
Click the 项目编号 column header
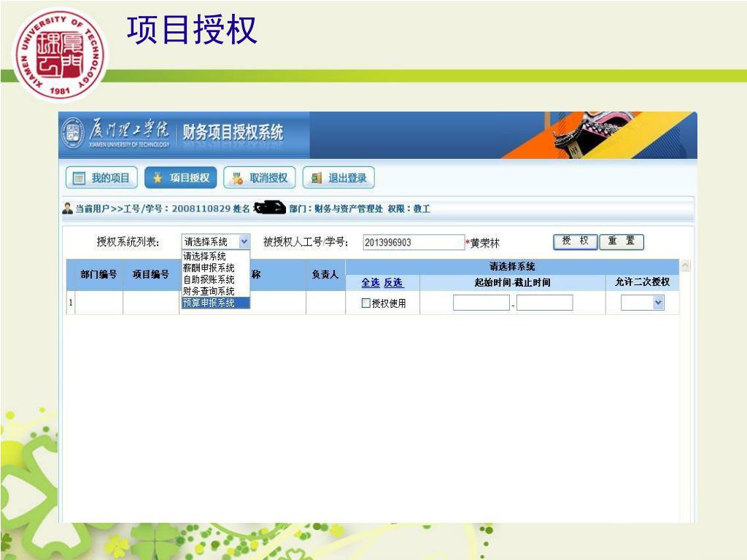[150, 274]
